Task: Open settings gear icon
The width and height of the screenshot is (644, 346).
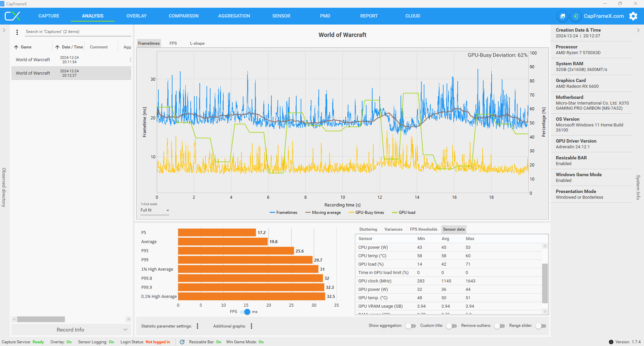Action: pyautogui.click(x=633, y=16)
